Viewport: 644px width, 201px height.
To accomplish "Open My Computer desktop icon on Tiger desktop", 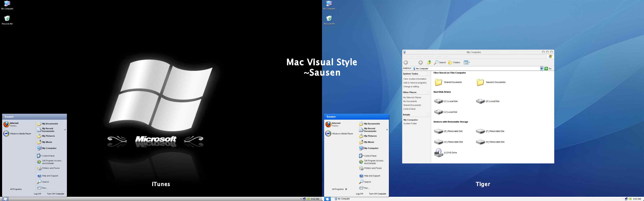I will 329,5.
